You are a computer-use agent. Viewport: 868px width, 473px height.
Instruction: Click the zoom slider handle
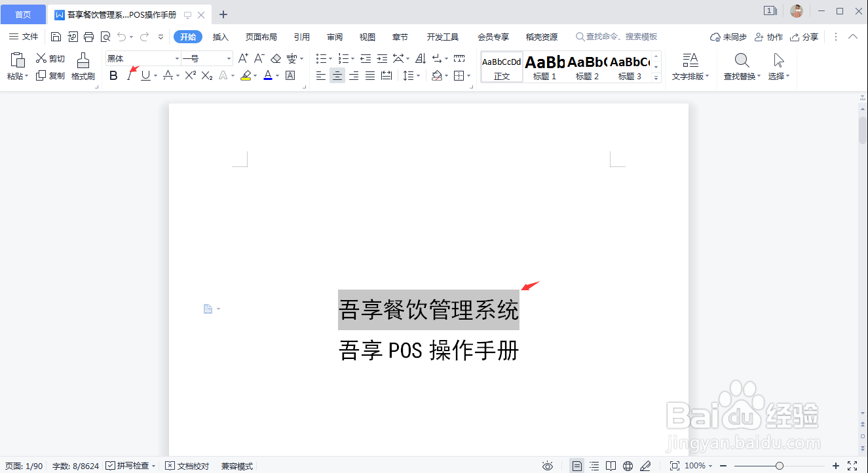coord(779,466)
